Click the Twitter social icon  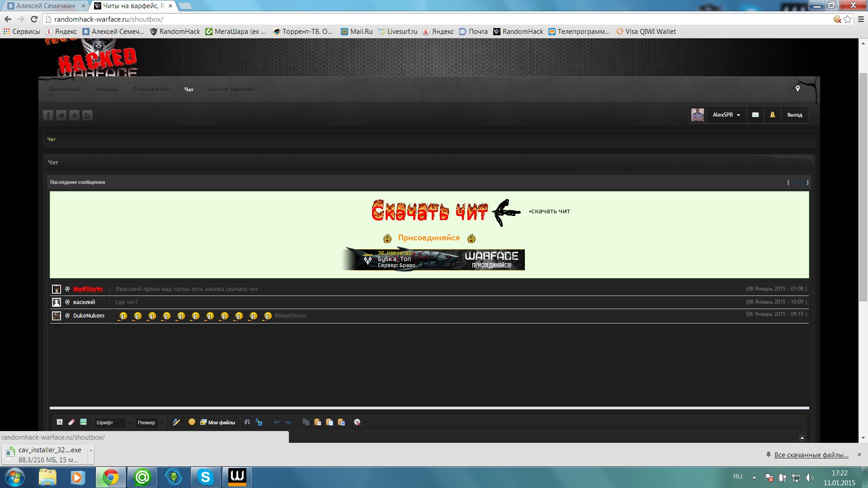(61, 115)
